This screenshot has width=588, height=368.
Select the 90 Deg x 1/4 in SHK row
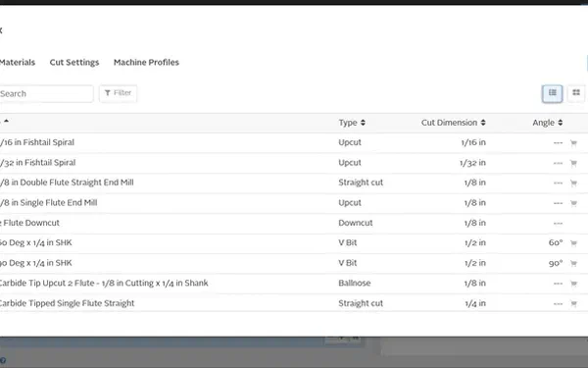point(294,264)
